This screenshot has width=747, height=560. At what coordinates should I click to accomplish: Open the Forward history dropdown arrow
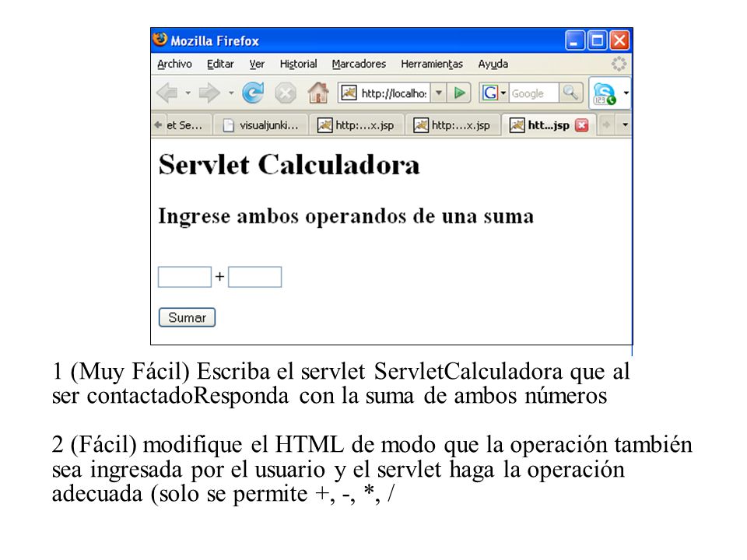pos(231,93)
